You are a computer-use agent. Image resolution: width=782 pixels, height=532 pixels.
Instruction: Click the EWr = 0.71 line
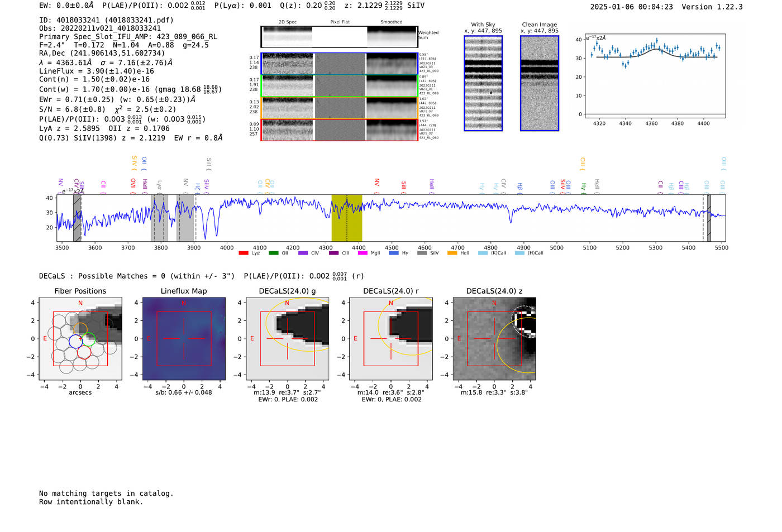point(117,99)
